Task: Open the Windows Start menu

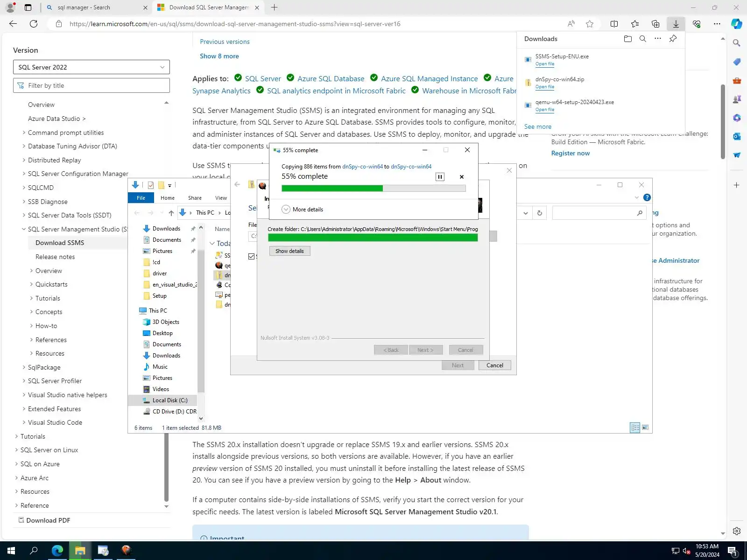Action: click(11, 551)
